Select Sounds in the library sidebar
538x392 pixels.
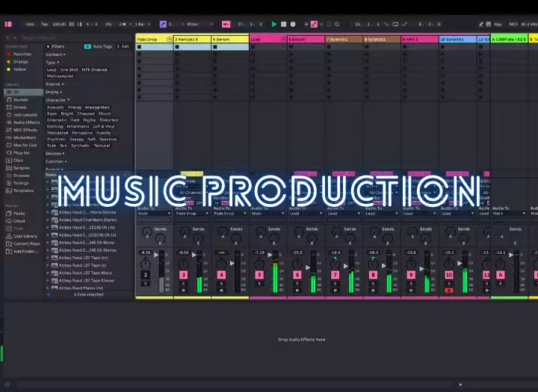[x=21, y=100]
